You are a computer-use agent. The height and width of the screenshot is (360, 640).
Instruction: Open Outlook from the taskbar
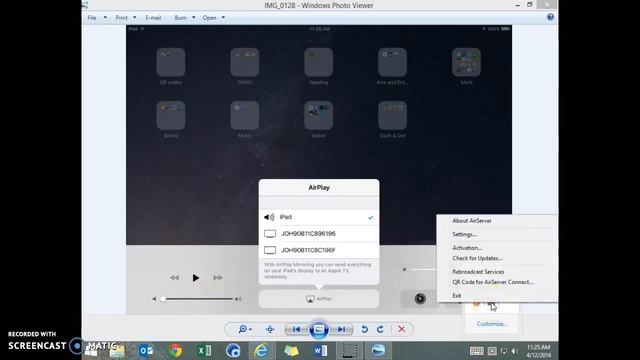(x=146, y=351)
